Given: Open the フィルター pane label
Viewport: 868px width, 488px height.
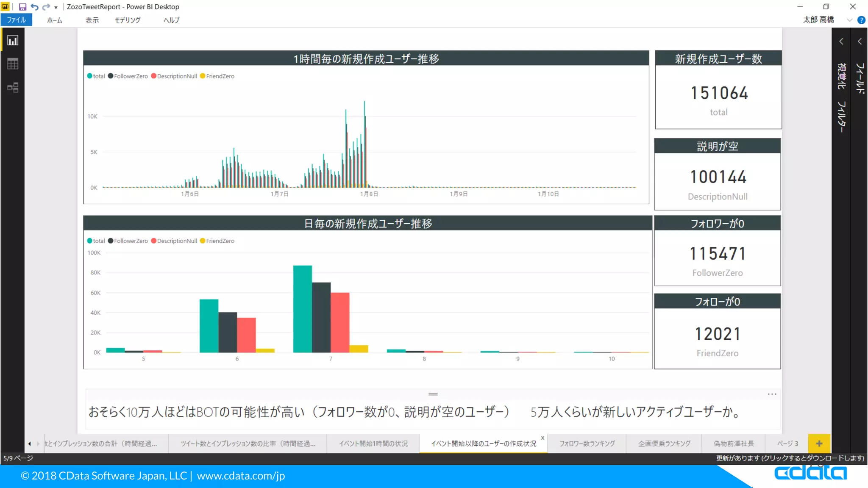Looking at the screenshot, I should click(x=841, y=117).
